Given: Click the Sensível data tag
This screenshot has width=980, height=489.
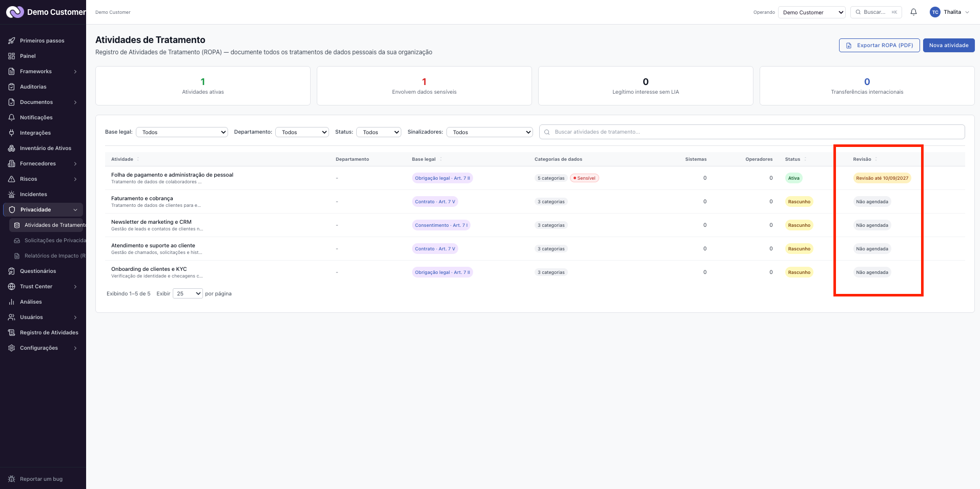Looking at the screenshot, I should [584, 178].
